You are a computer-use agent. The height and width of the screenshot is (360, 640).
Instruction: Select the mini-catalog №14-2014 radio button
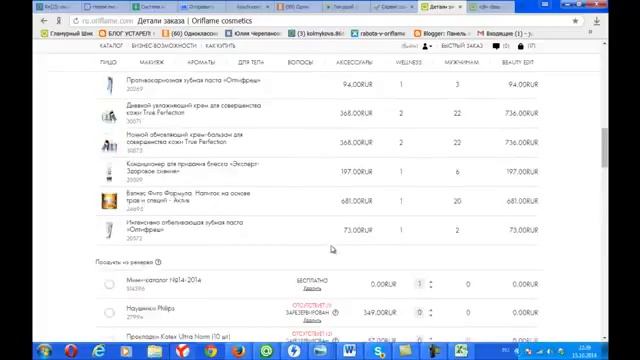[x=109, y=284]
